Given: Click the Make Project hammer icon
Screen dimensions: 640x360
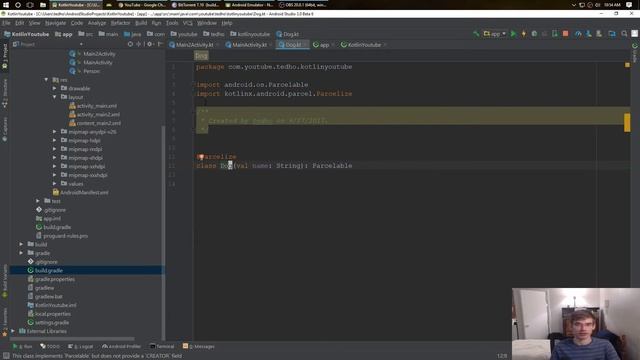Looking at the screenshot, I should 476,34.
